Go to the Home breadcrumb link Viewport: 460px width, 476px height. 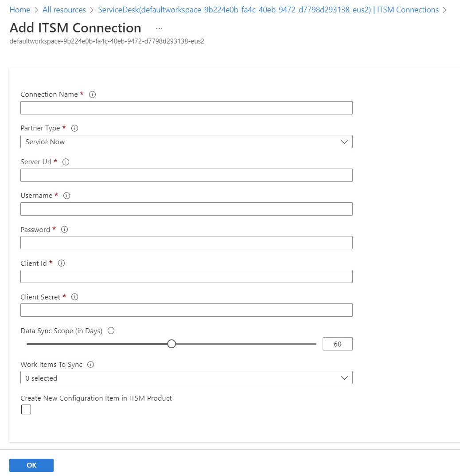pyautogui.click(x=19, y=10)
